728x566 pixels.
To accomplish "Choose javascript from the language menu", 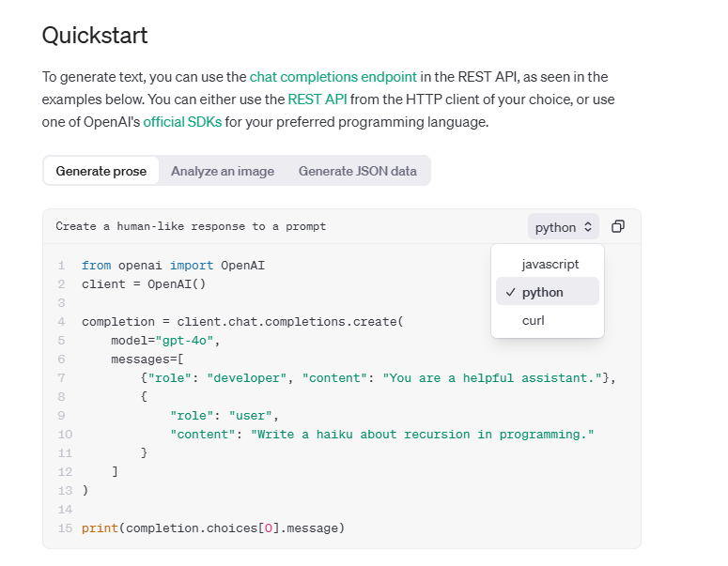I will tap(550, 265).
